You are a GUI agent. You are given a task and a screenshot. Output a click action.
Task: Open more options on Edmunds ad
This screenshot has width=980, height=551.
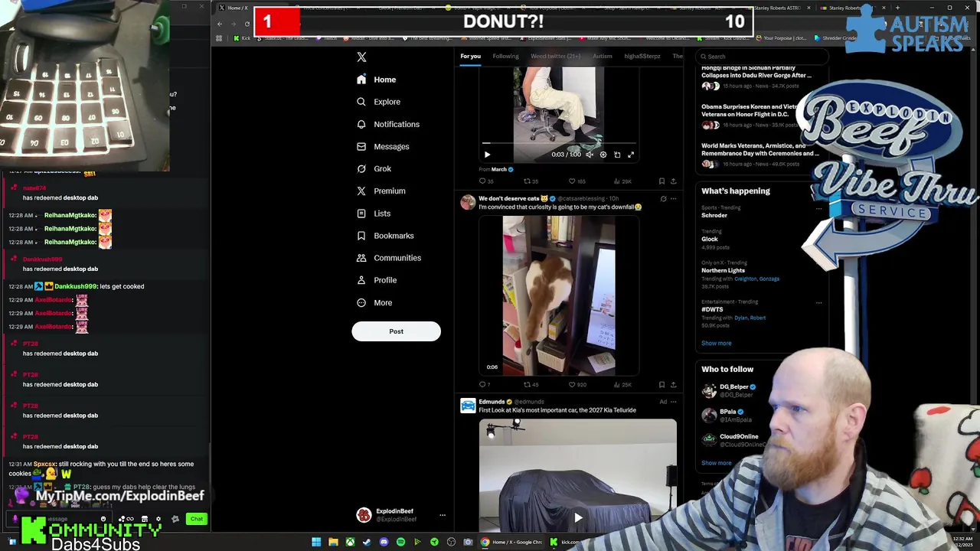[x=673, y=401]
